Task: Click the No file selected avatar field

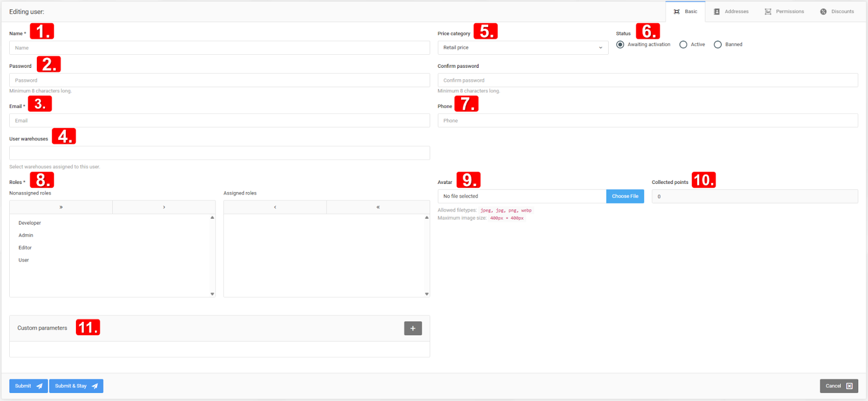Action: point(522,196)
